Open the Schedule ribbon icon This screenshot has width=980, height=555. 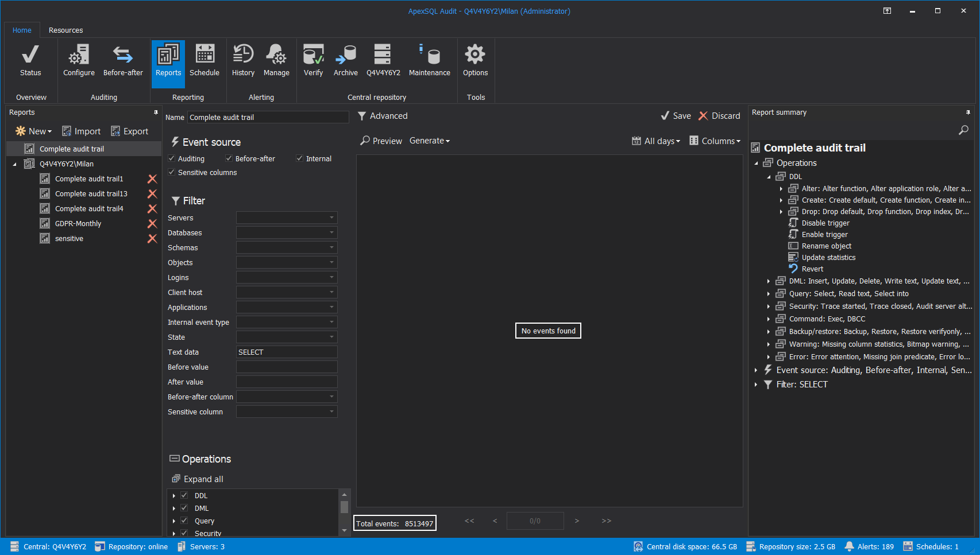205,60
